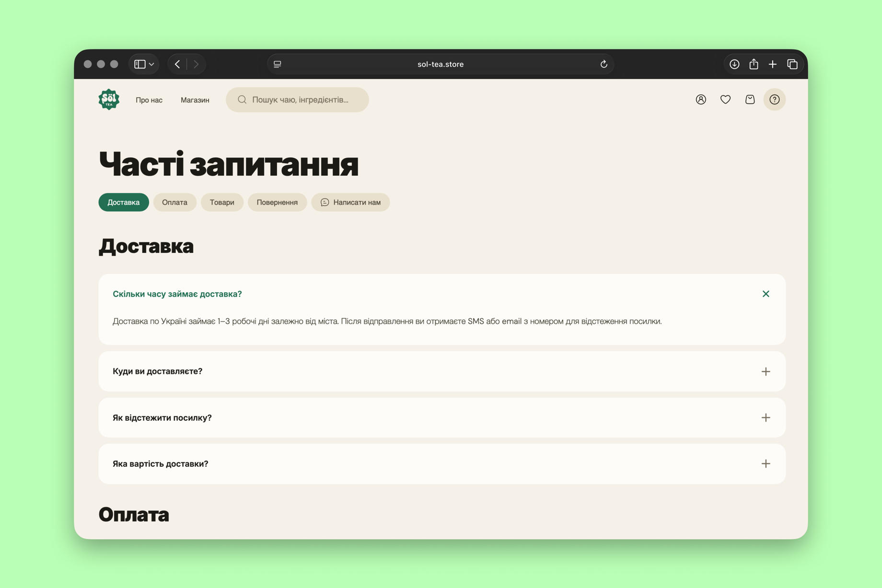Open the Магазин menu item

pyautogui.click(x=195, y=100)
